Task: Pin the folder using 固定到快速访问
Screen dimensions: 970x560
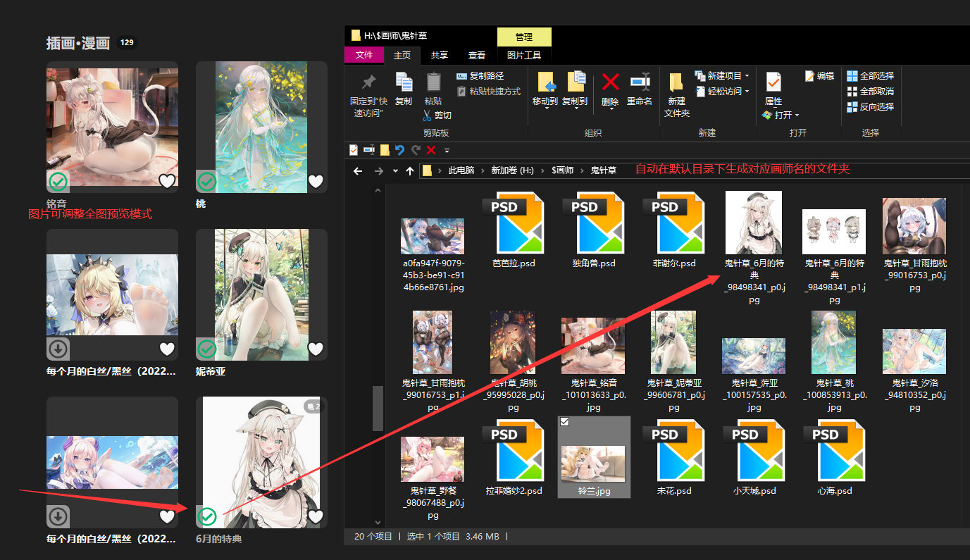Action: (x=368, y=83)
